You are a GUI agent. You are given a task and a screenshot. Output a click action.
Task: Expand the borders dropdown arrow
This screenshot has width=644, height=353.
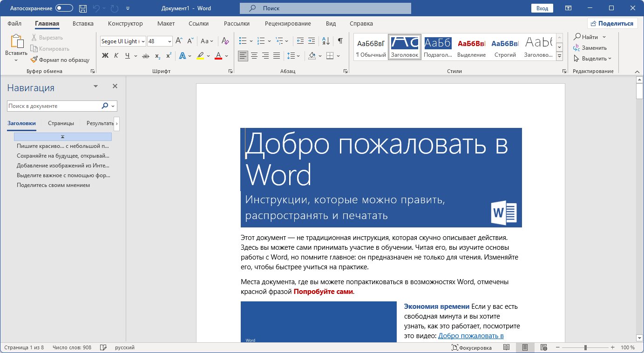[338, 56]
